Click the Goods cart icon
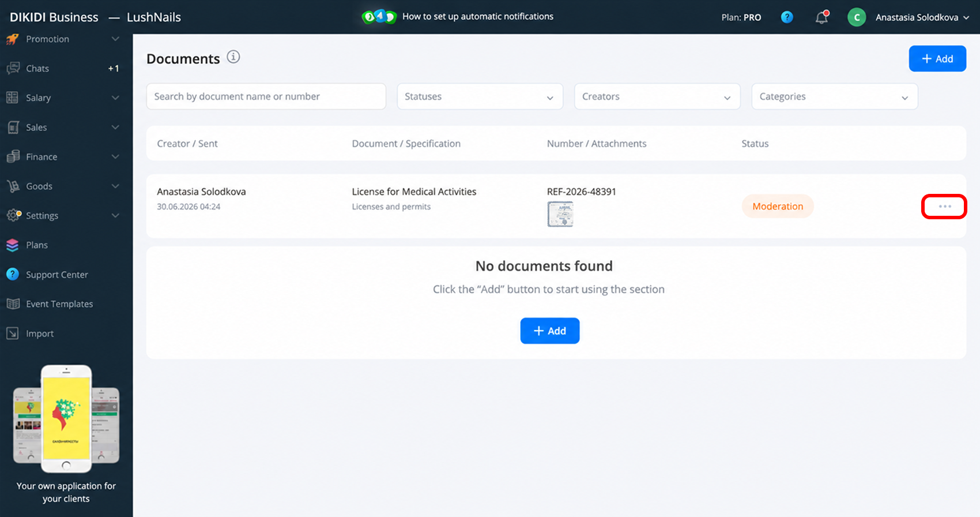Screen dimensions: 980x517 coord(13,186)
